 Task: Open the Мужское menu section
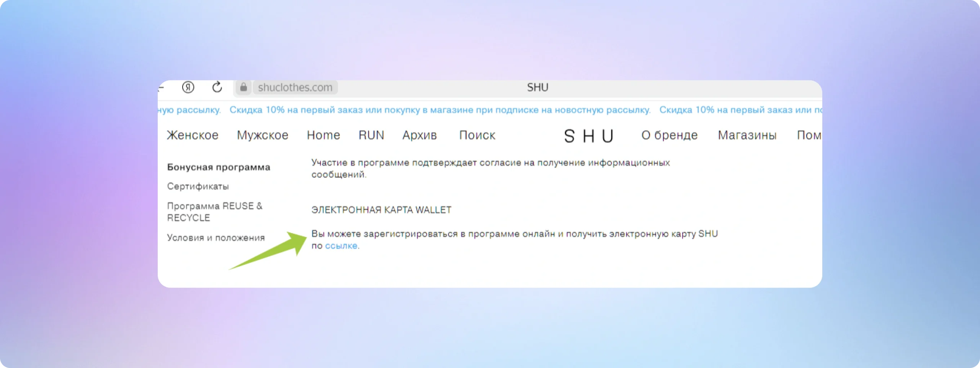coord(263,135)
